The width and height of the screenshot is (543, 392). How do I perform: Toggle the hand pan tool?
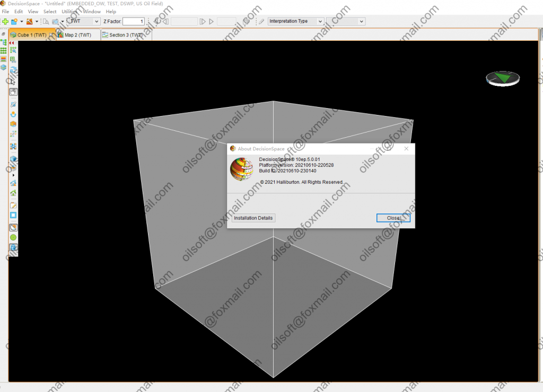(13, 92)
